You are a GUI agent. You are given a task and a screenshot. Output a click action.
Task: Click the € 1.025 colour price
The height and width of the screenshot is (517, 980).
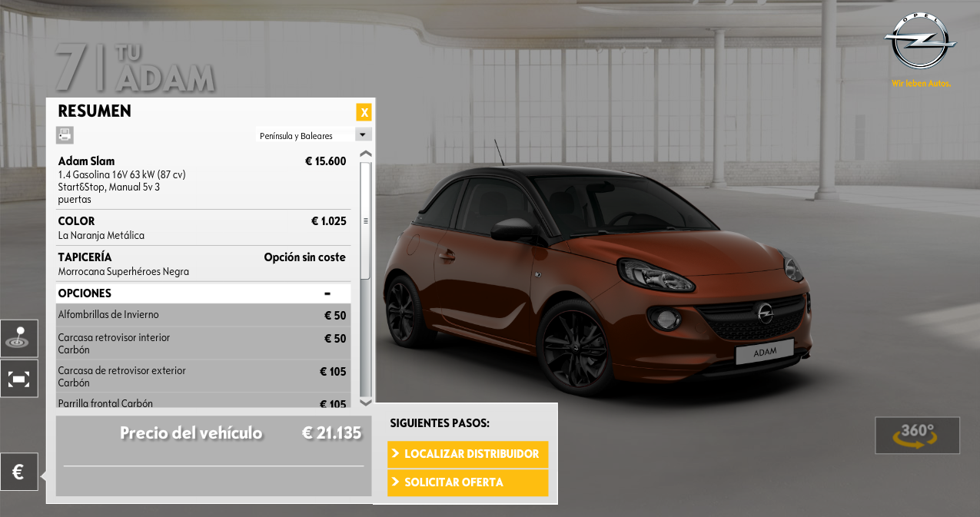[328, 221]
